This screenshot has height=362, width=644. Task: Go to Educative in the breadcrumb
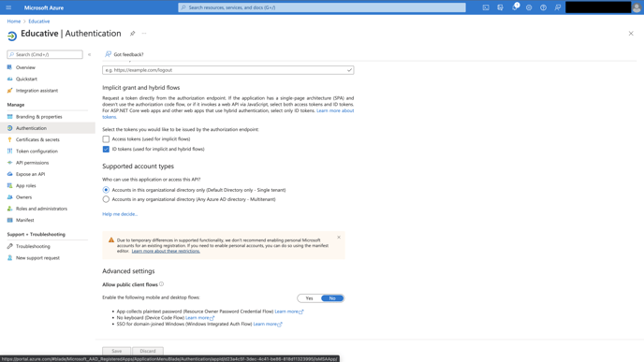[x=39, y=22]
